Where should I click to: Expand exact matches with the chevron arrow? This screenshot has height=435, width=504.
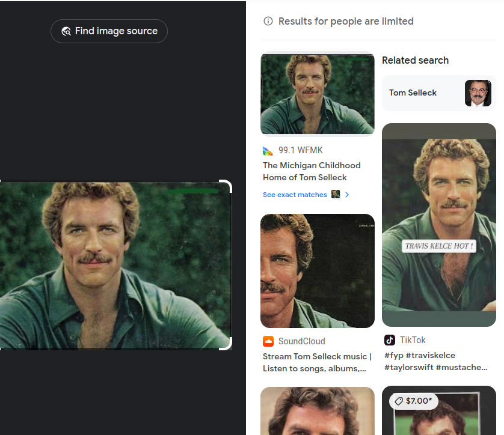tap(347, 195)
